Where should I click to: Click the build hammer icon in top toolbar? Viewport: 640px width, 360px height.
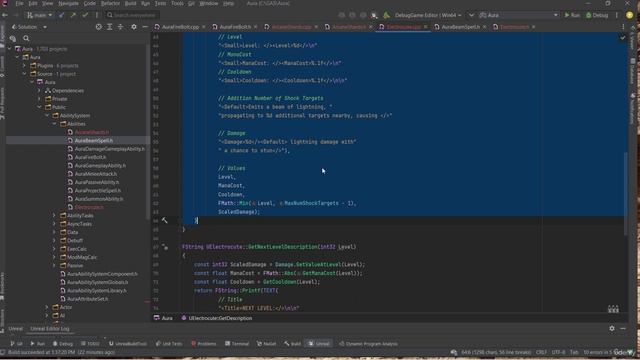(386, 15)
